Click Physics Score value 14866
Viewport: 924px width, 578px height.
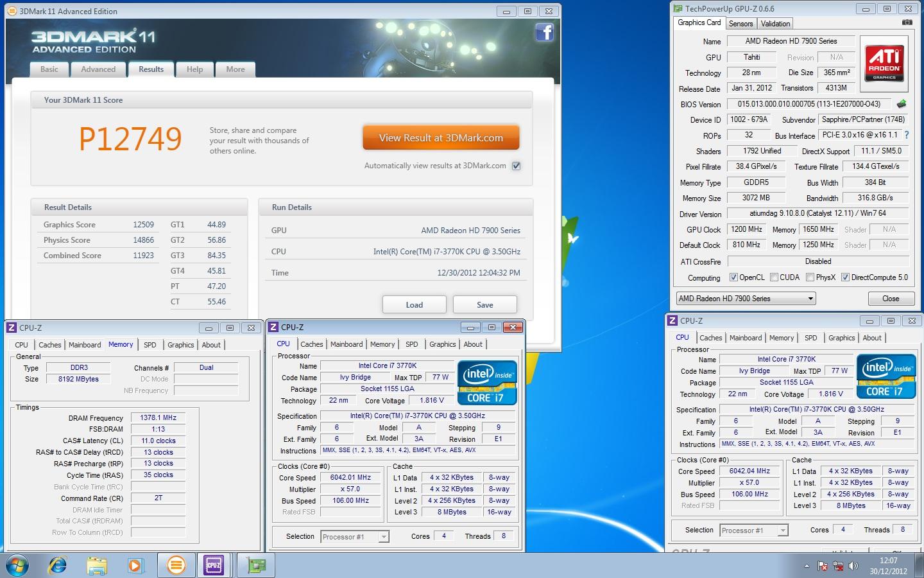(143, 240)
